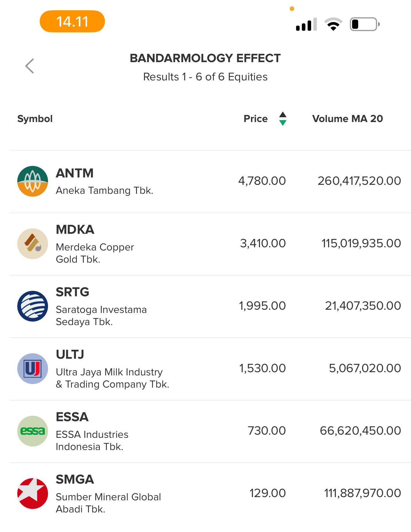Toggle the Price sort arrows

pyautogui.click(x=283, y=119)
